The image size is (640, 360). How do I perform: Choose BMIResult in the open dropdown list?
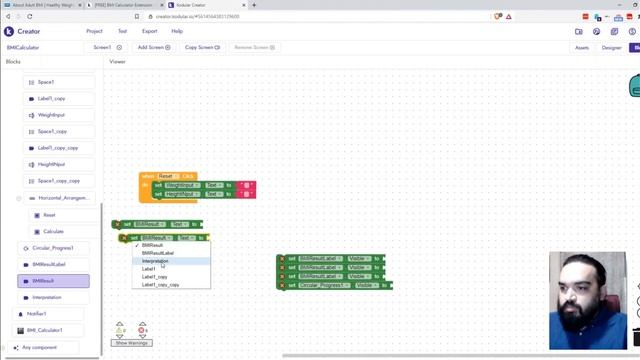(171, 245)
